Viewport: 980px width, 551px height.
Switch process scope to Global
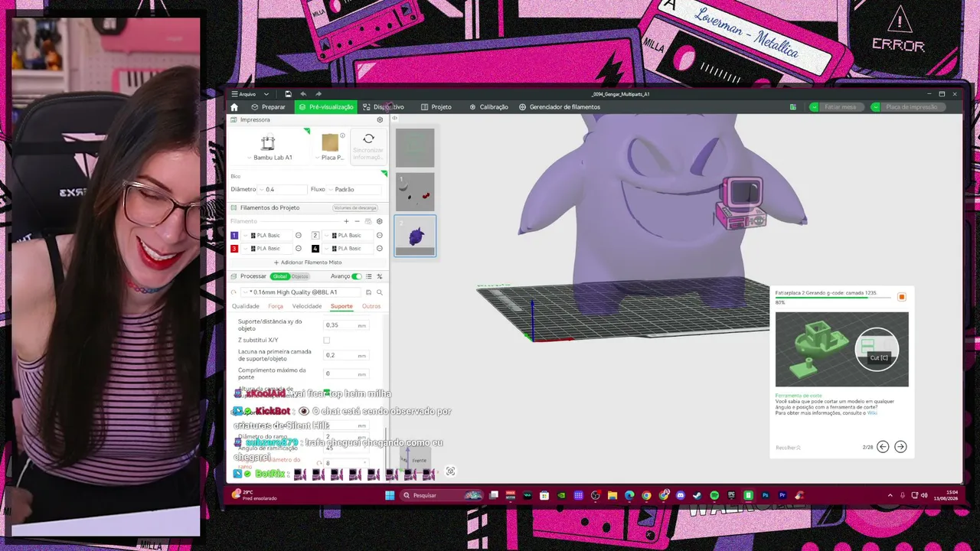279,276
